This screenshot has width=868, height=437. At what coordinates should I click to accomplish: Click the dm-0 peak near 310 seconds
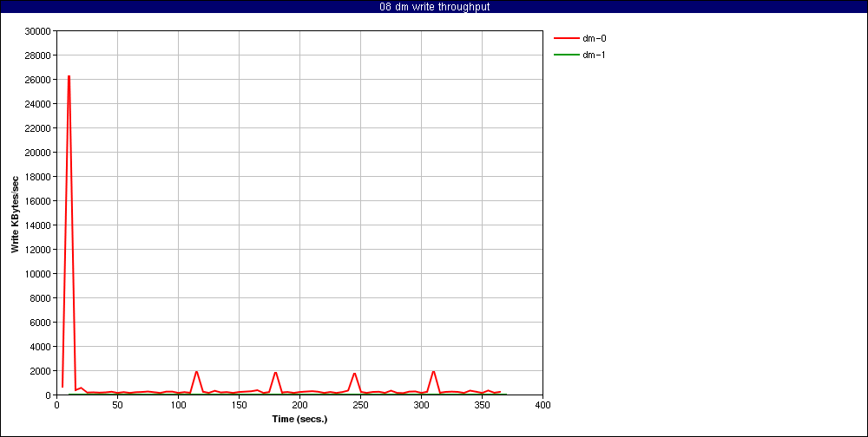pyautogui.click(x=433, y=372)
